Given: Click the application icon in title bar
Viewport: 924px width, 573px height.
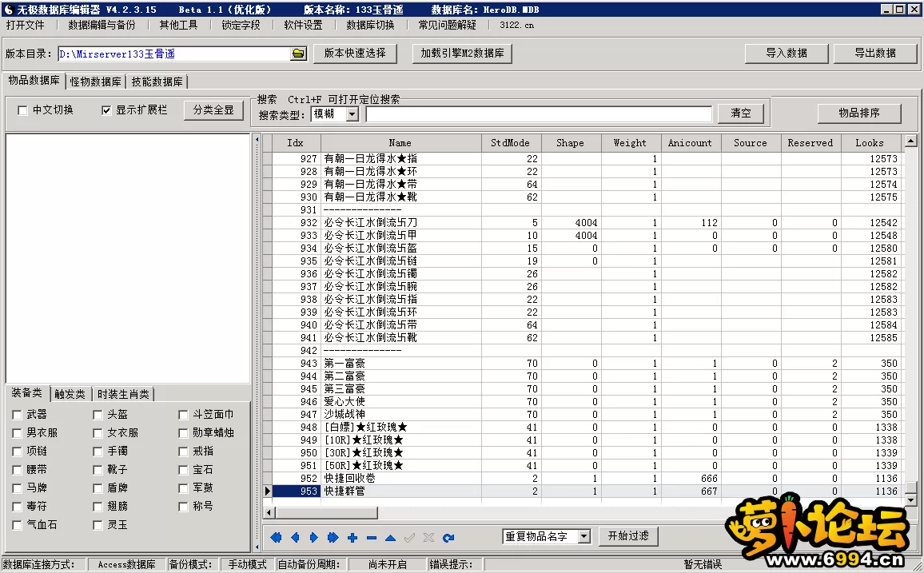Looking at the screenshot, I should (x=8, y=9).
